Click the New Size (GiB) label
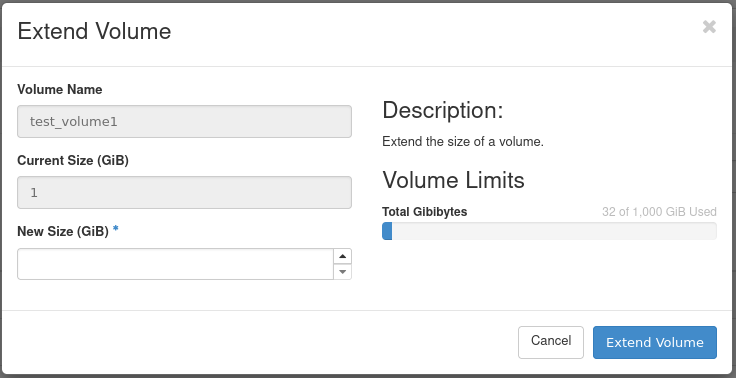The height and width of the screenshot is (378, 736). [x=63, y=231]
